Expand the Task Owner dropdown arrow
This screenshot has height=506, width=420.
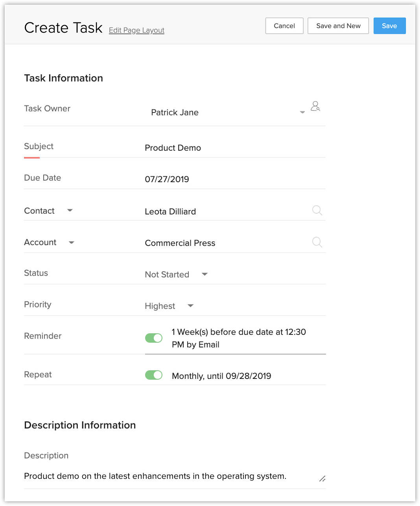pyautogui.click(x=302, y=113)
